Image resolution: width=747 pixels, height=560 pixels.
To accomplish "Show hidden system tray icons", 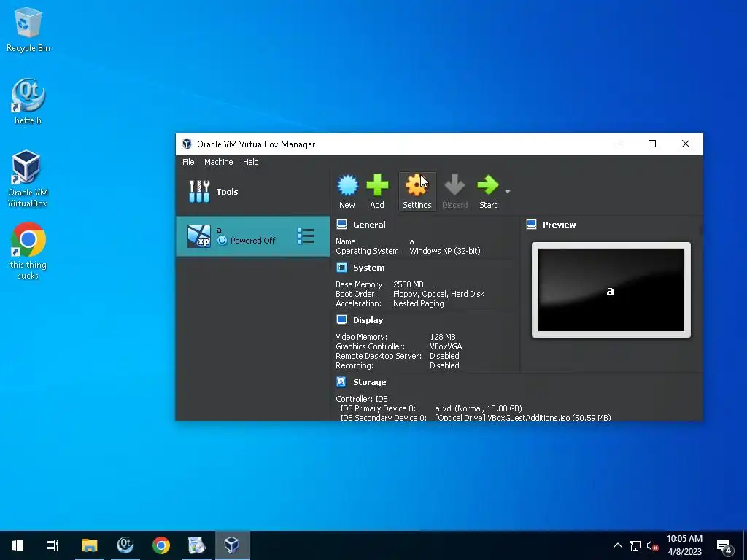I will point(617,545).
